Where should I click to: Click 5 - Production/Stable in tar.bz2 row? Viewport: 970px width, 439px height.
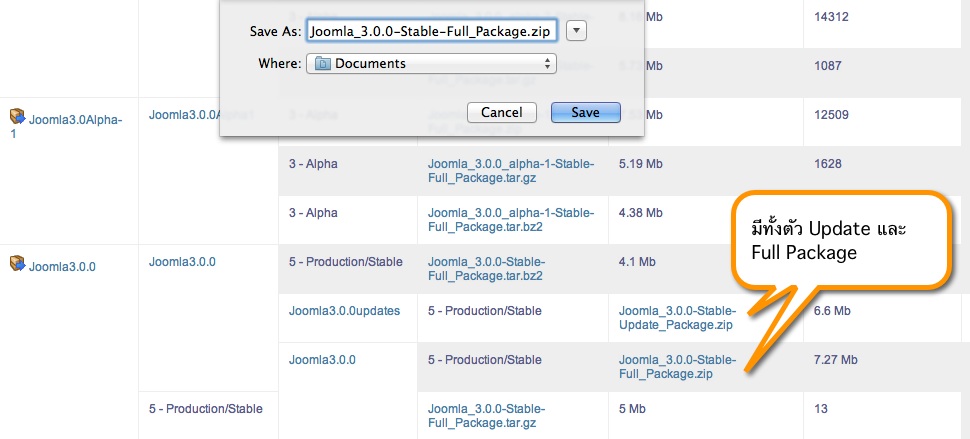coord(345,262)
